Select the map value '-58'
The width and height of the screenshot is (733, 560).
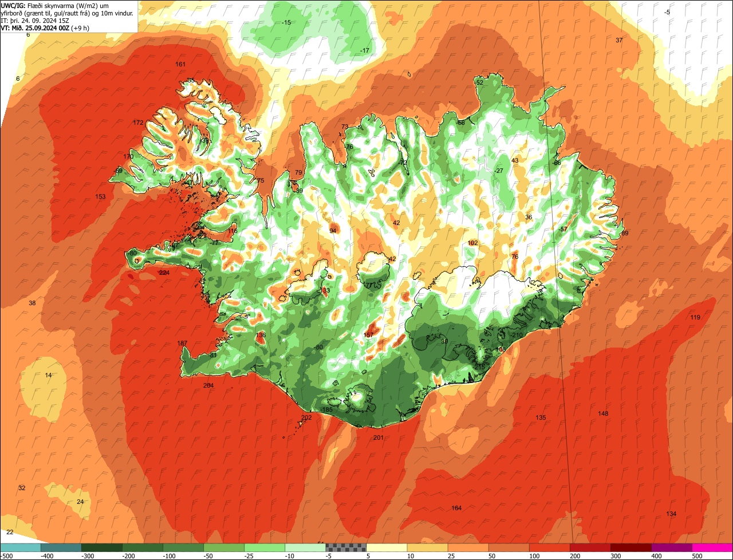460,123
